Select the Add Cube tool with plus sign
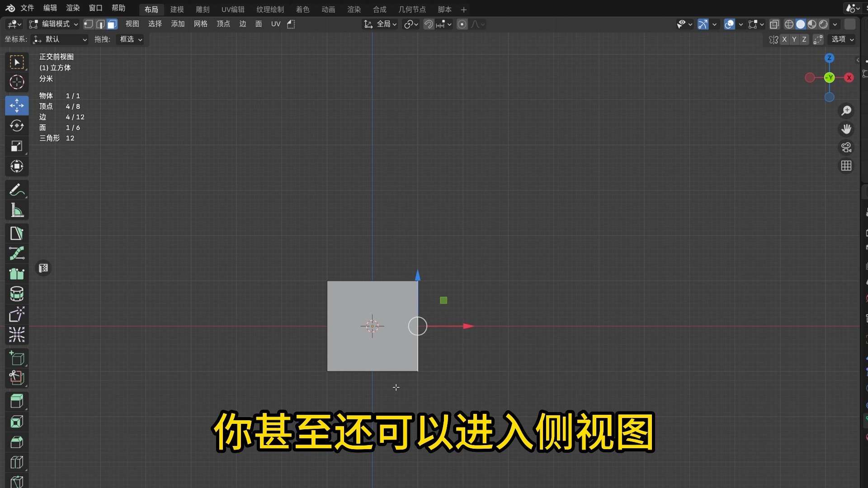 (17, 358)
